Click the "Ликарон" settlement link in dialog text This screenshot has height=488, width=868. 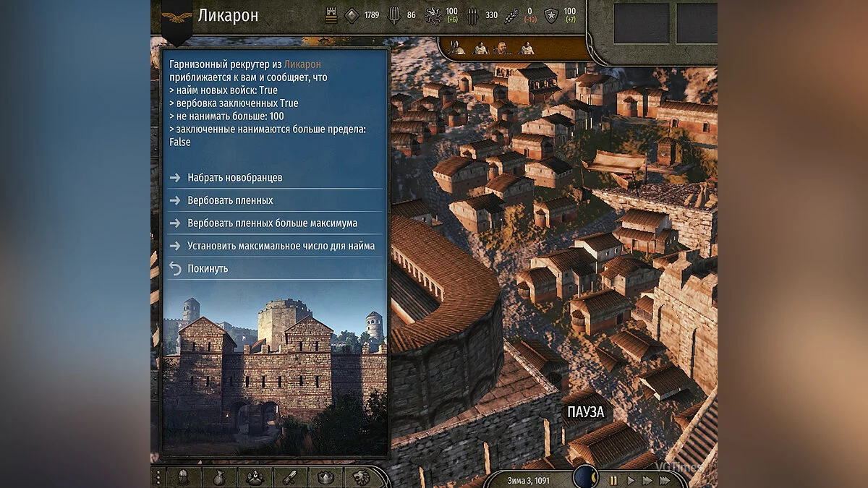(x=305, y=64)
